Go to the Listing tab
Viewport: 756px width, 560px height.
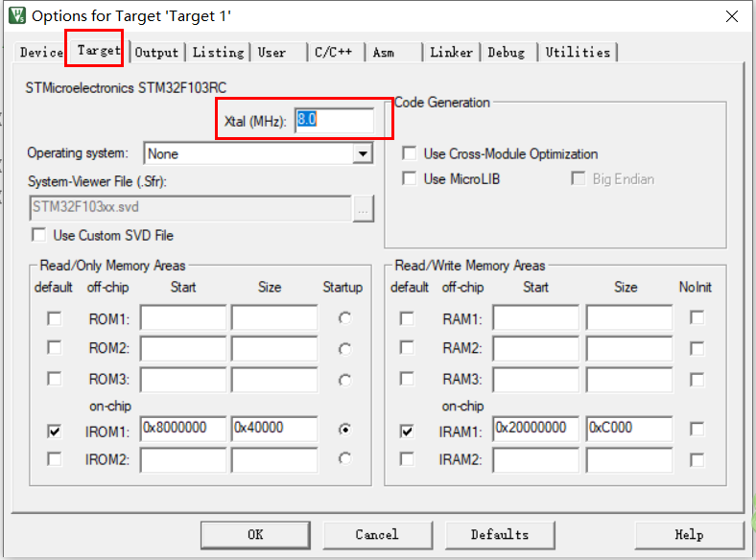coord(218,52)
